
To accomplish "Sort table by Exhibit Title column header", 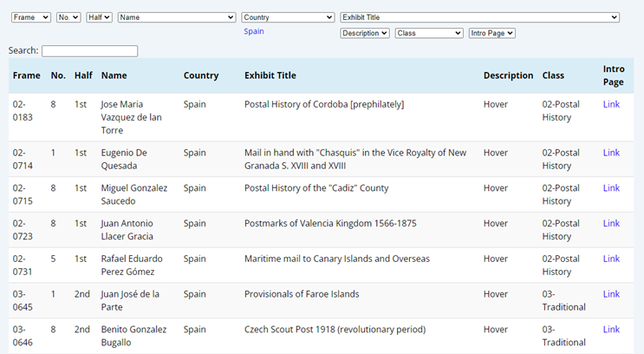I will (270, 75).
